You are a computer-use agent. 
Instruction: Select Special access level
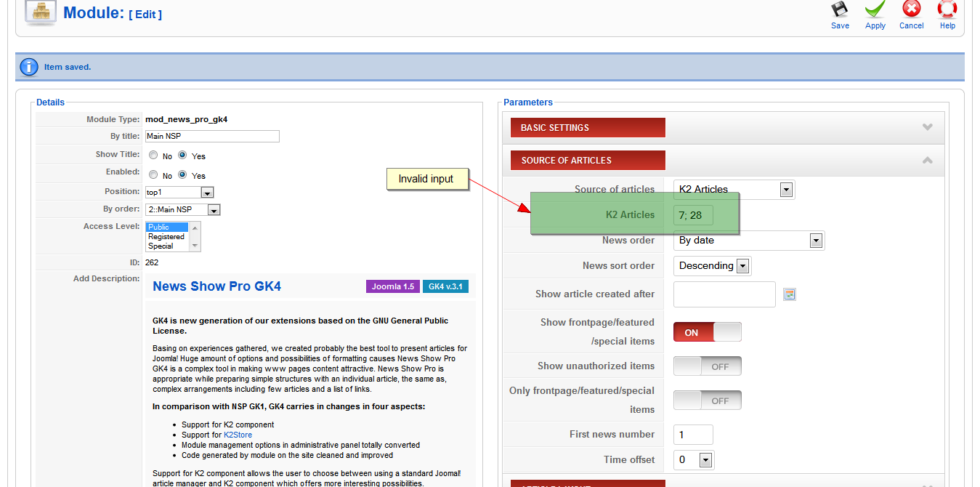[167, 246]
